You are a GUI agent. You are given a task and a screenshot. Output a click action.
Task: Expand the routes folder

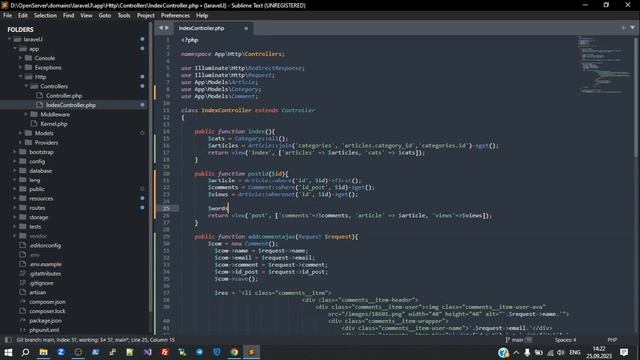[15, 208]
